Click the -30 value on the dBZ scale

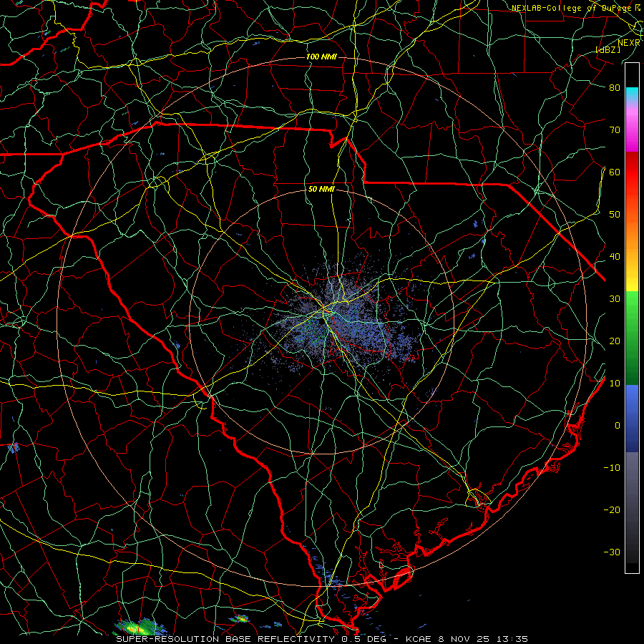point(612,552)
